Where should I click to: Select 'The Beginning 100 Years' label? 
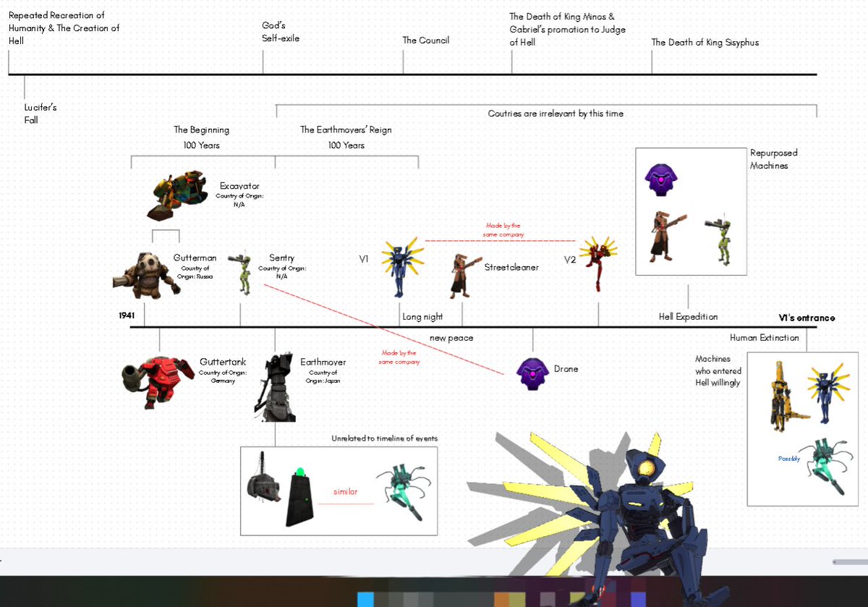pyautogui.click(x=202, y=137)
